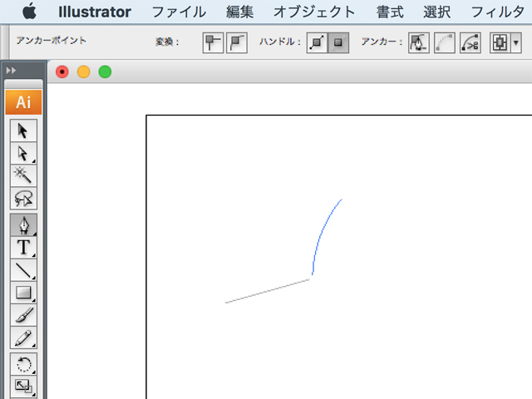Select the Paintbrush tool
This screenshot has width=532, height=399.
[23, 315]
